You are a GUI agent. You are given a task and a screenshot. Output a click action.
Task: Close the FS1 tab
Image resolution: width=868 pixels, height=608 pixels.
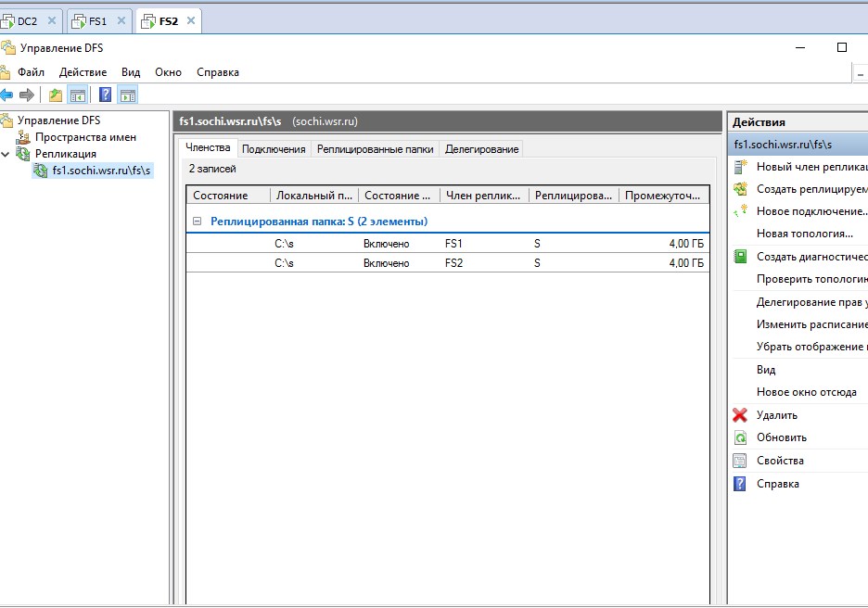(x=121, y=21)
